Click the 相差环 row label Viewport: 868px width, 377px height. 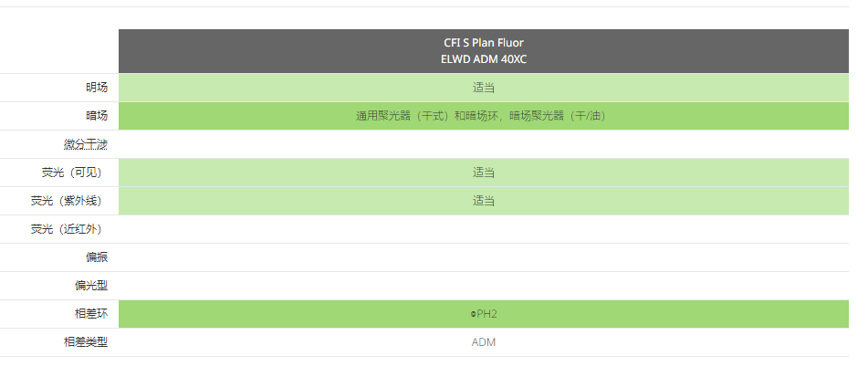click(x=90, y=314)
